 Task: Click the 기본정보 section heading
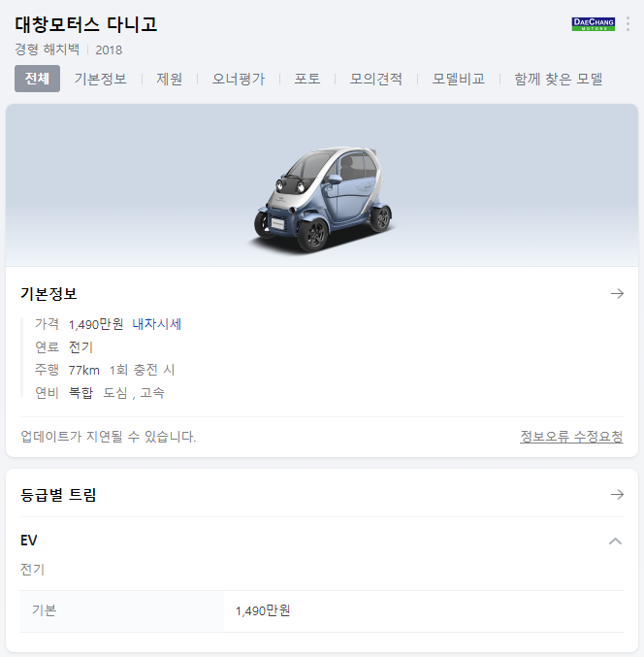(49, 294)
